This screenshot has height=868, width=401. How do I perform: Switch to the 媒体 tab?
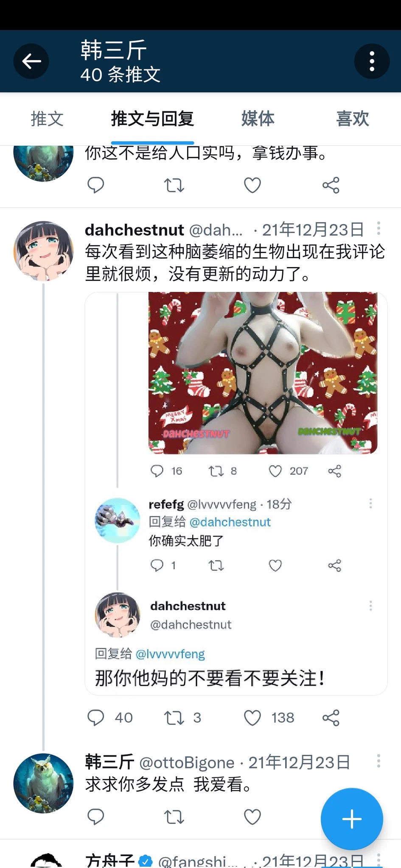point(258,119)
